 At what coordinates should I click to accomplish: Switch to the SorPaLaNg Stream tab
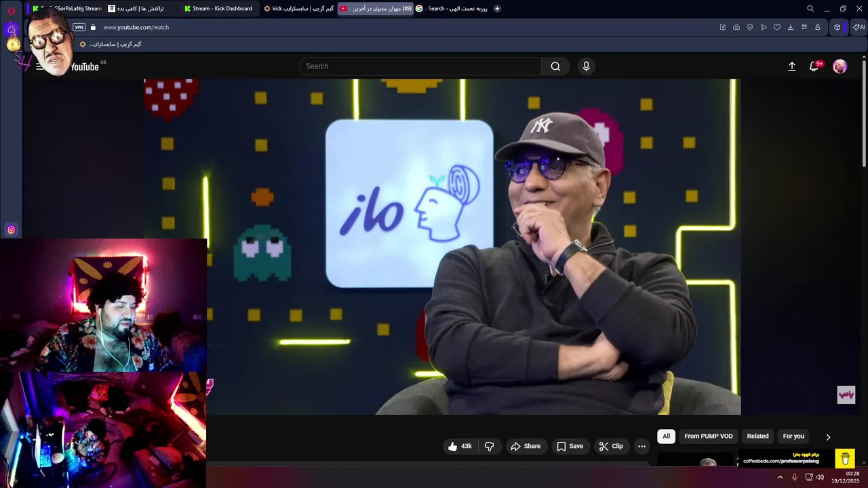(x=66, y=9)
